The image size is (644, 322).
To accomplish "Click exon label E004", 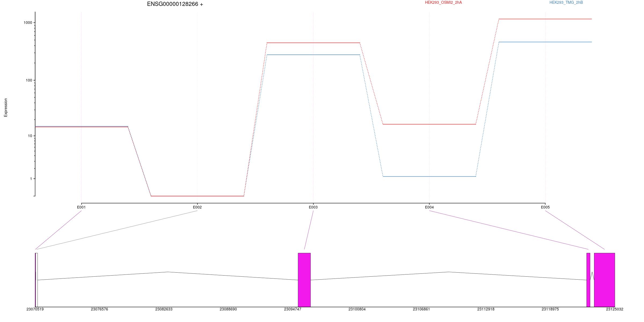I will (429, 207).
